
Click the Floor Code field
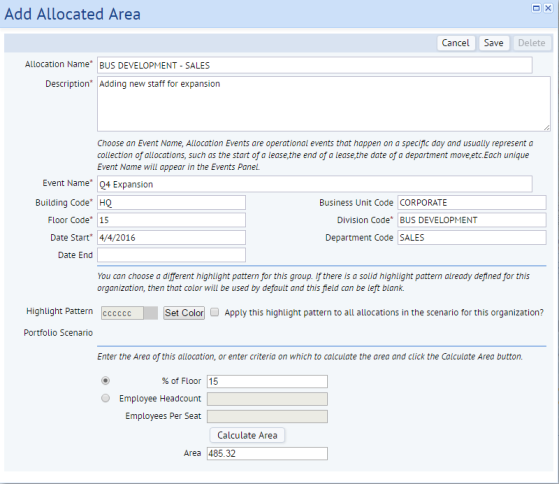tap(171, 220)
